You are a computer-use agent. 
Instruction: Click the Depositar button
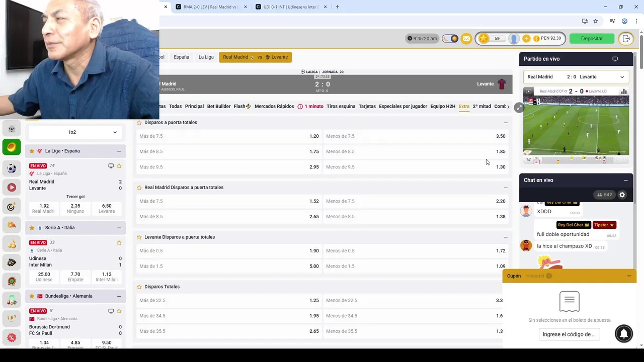592,38
